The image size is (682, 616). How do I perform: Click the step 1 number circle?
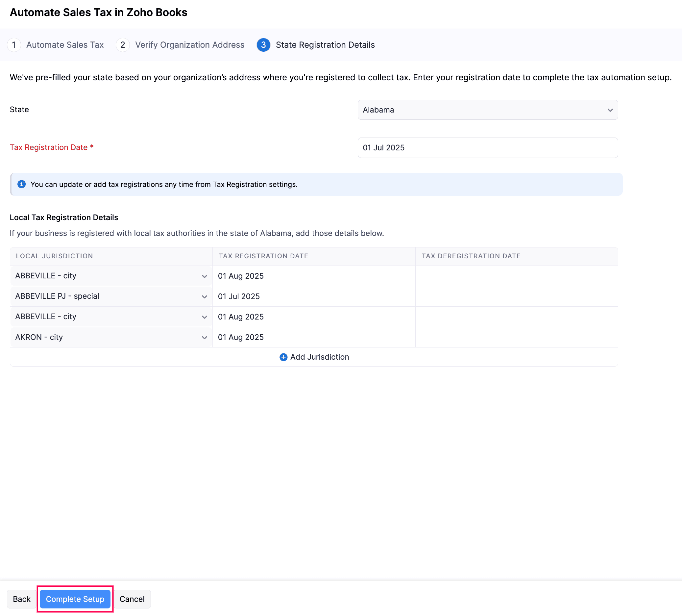(x=14, y=45)
